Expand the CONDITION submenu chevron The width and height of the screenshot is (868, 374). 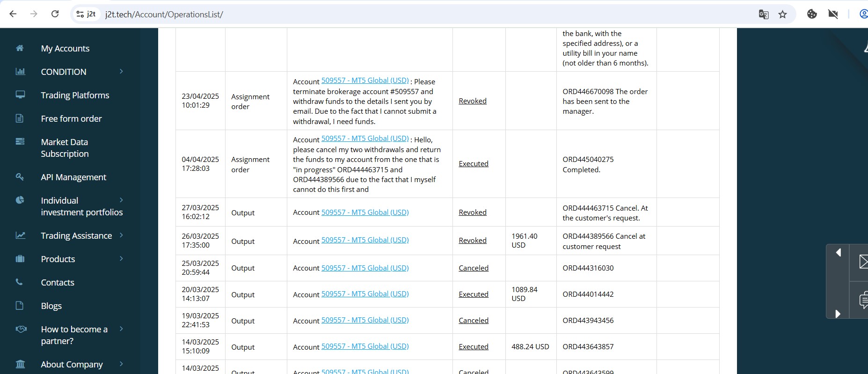point(121,72)
